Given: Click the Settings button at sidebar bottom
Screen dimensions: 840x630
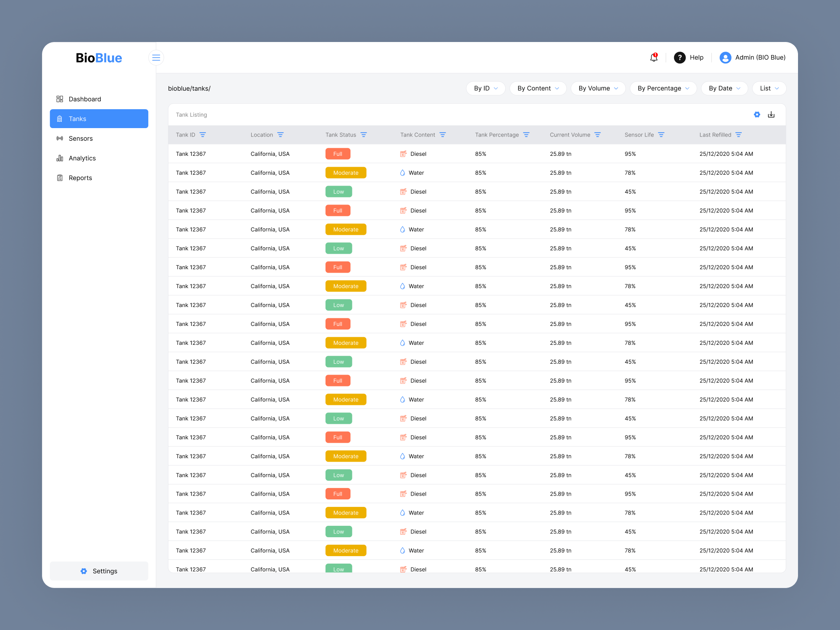Looking at the screenshot, I should click(99, 571).
